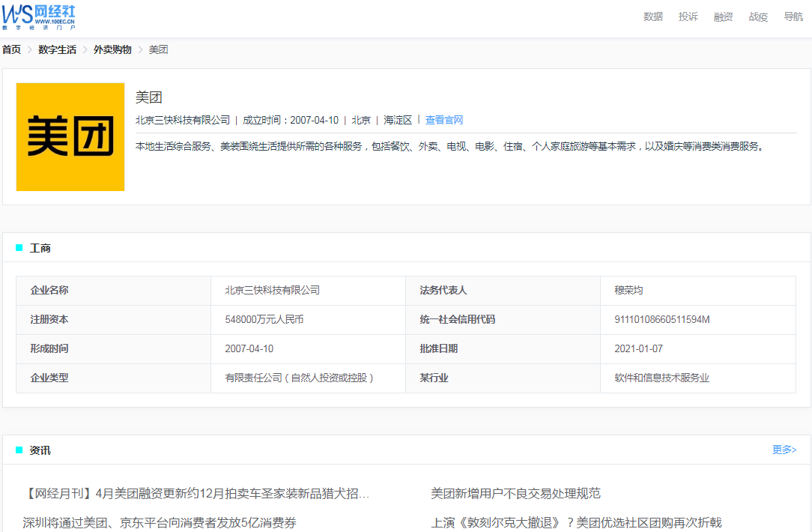Open the 网经月刊 April Meituan financing article
The width and height of the screenshot is (812, 532).
[x=198, y=494]
